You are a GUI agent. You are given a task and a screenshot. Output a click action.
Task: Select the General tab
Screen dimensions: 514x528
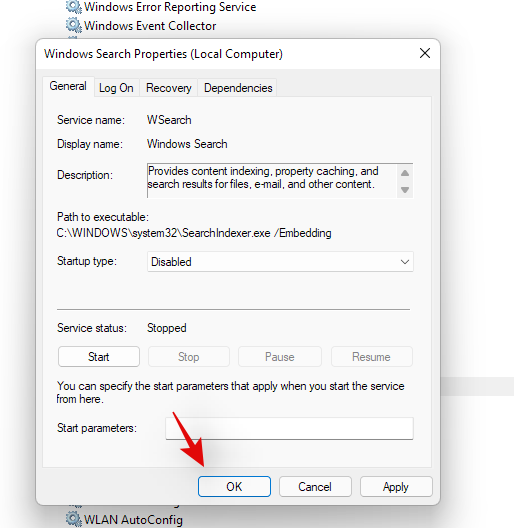coord(68,86)
